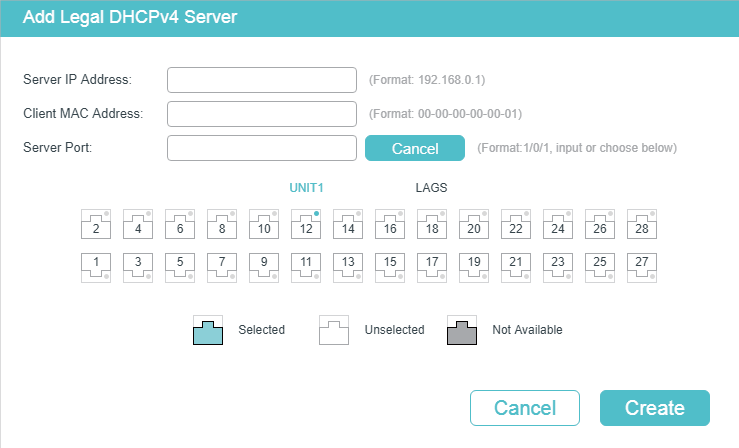Click the Server Port input field
This screenshot has width=739, height=448.
262,148
